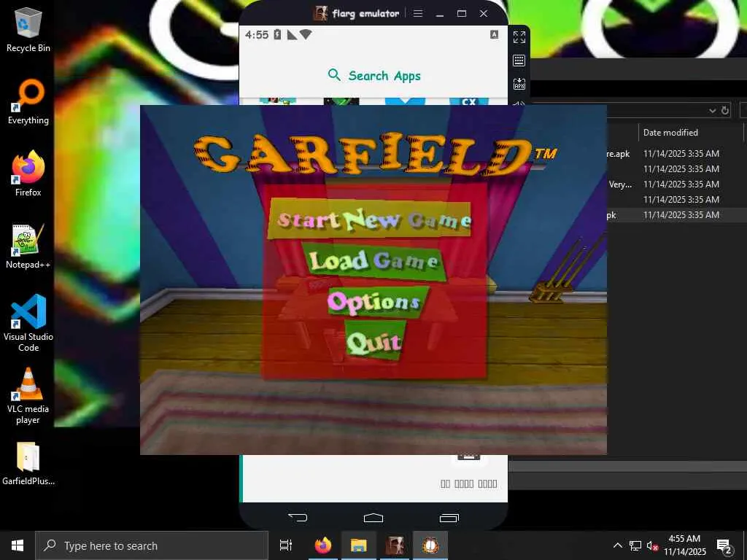Show hidden system tray icons
Viewport: 747px width, 560px height.
[x=617, y=545]
